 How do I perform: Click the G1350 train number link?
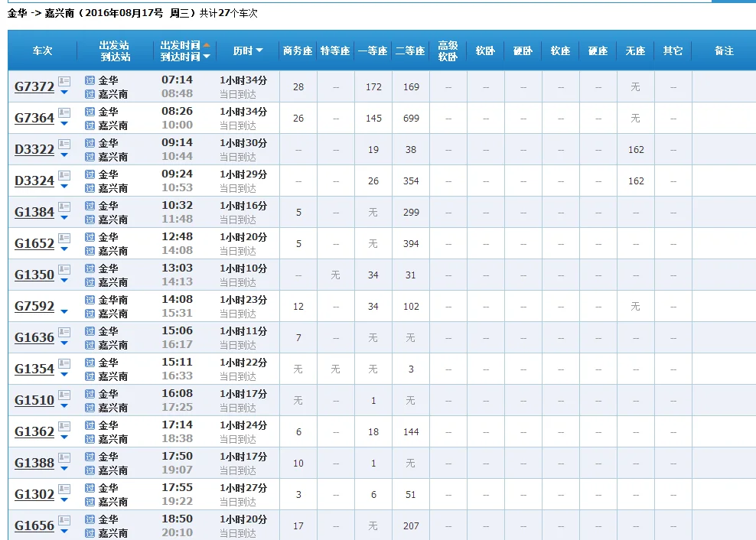coord(33,275)
